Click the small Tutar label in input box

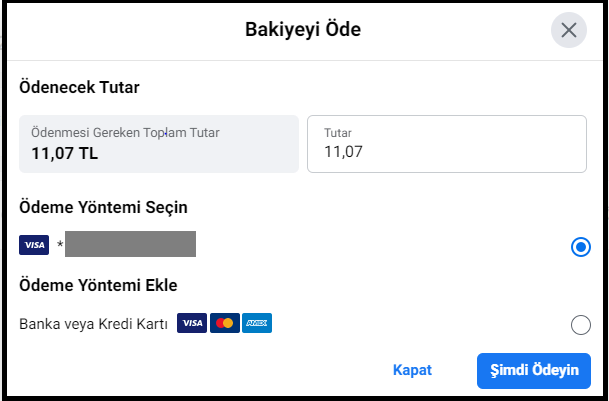338,132
